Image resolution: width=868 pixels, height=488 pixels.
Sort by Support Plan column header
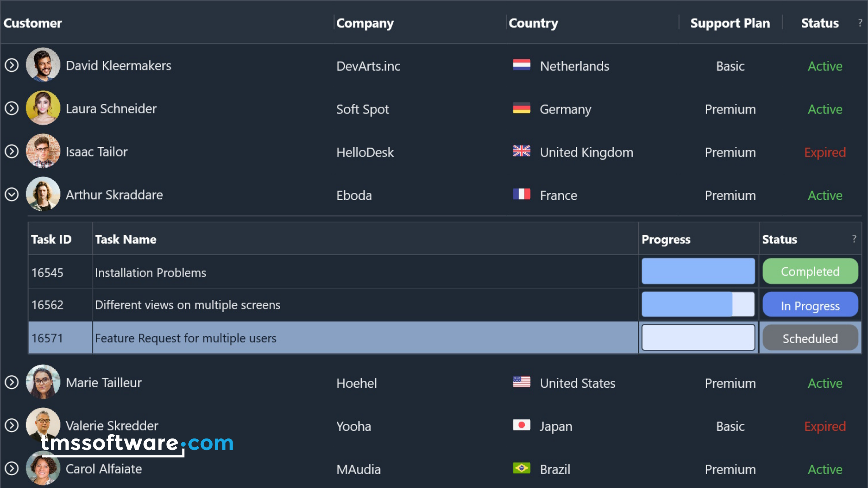(x=730, y=23)
